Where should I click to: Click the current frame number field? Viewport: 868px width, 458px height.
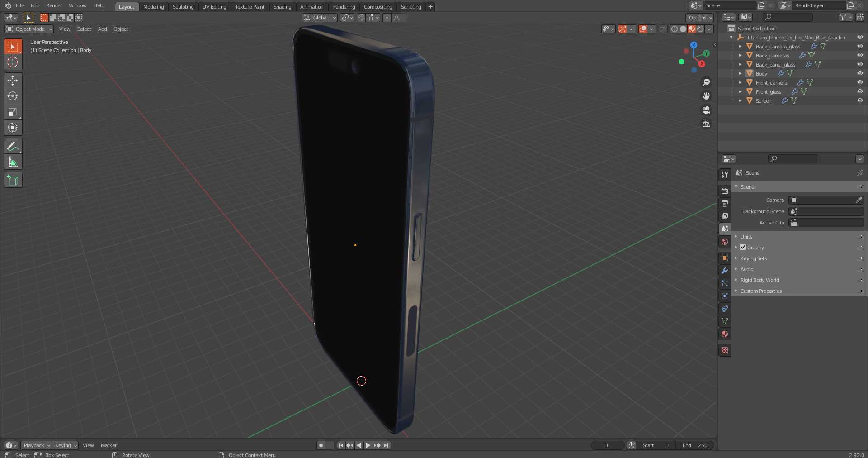click(x=607, y=445)
